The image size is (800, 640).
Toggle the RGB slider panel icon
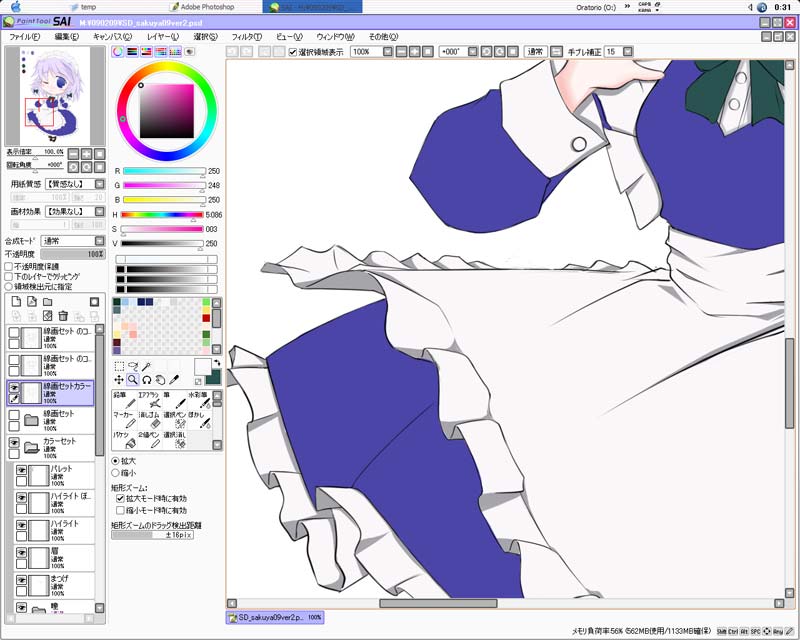[x=132, y=52]
